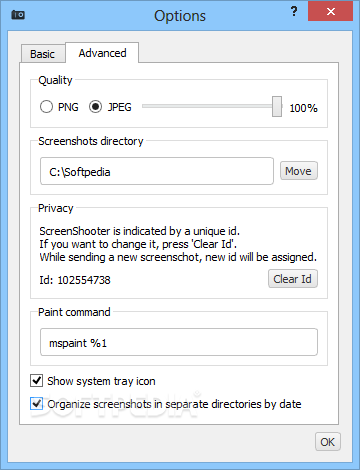Screen dimensions: 360x470
Task: Uncheck Organize screenshots in separate directories by date
Action: (x=36, y=404)
